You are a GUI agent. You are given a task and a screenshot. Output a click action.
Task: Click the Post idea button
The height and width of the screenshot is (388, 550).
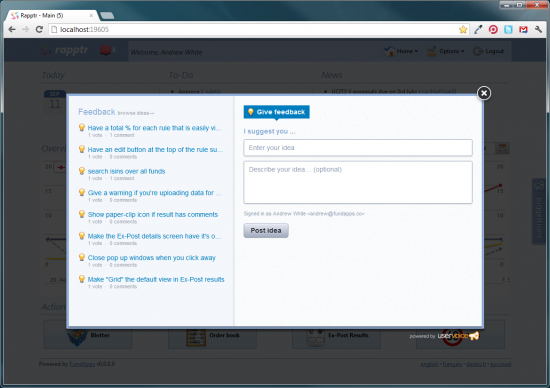click(266, 230)
